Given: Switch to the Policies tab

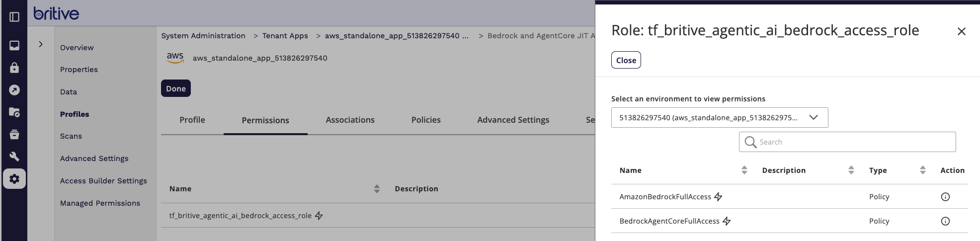Looking at the screenshot, I should 425,120.
